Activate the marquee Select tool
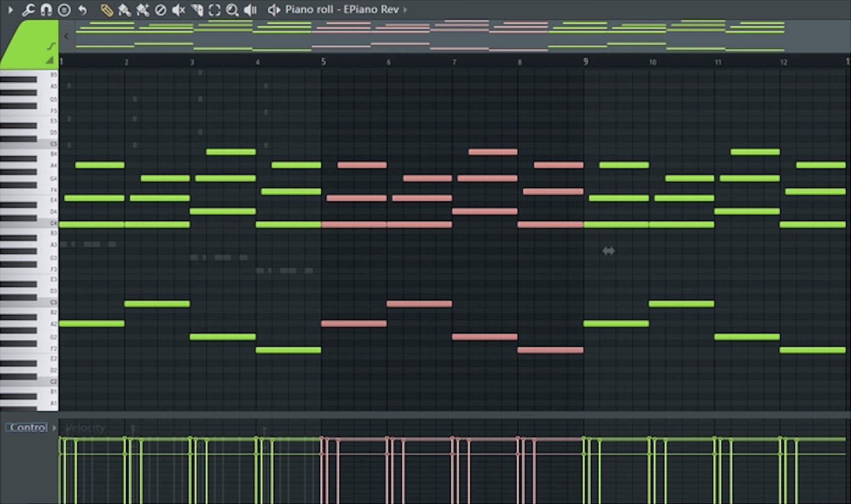Screen dimensions: 851x504 click(x=215, y=10)
